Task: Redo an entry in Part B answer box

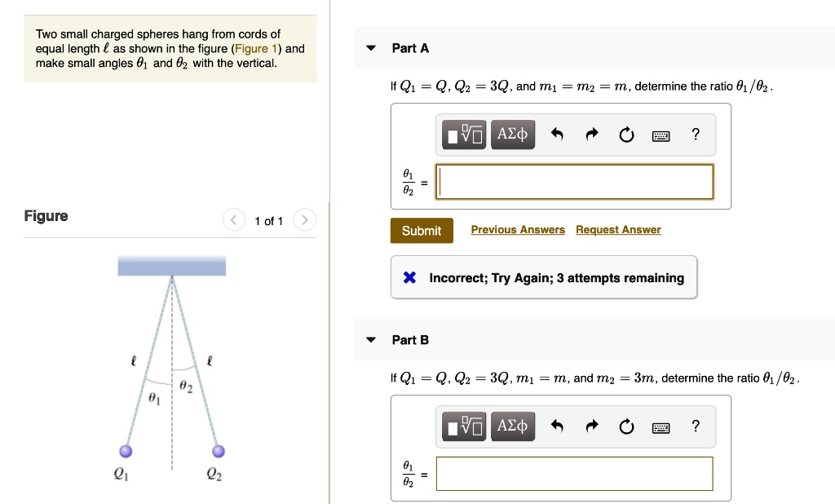Action: (592, 426)
